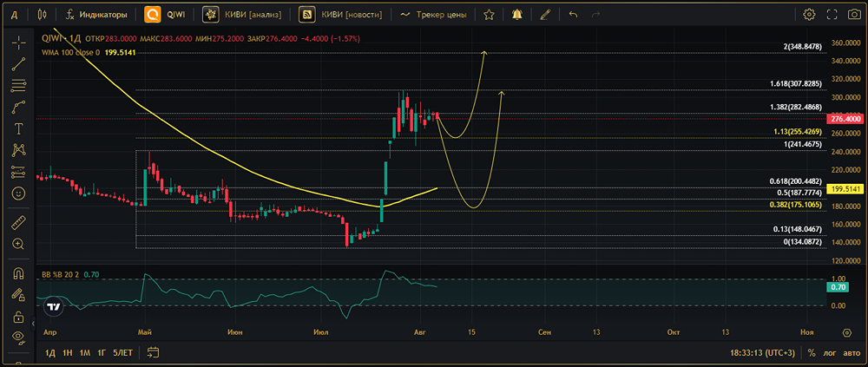This screenshot has width=868, height=367.
Task: Select the 1М date range
Action: tap(85, 352)
